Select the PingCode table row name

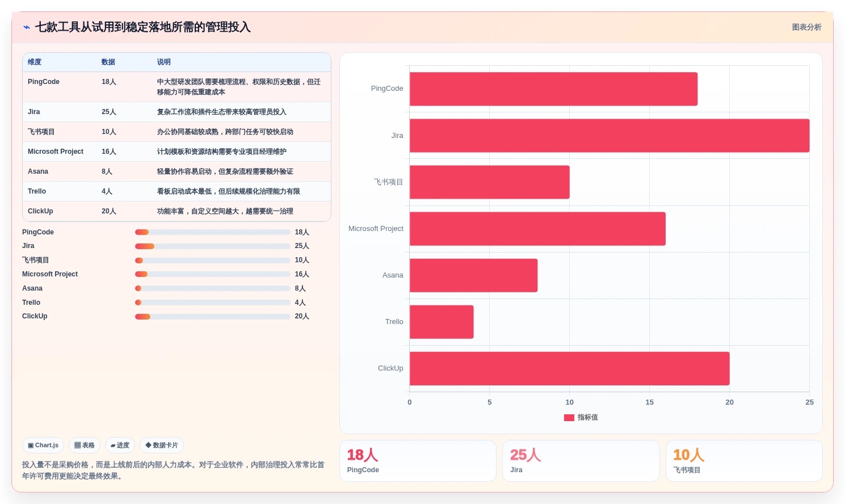(44, 82)
